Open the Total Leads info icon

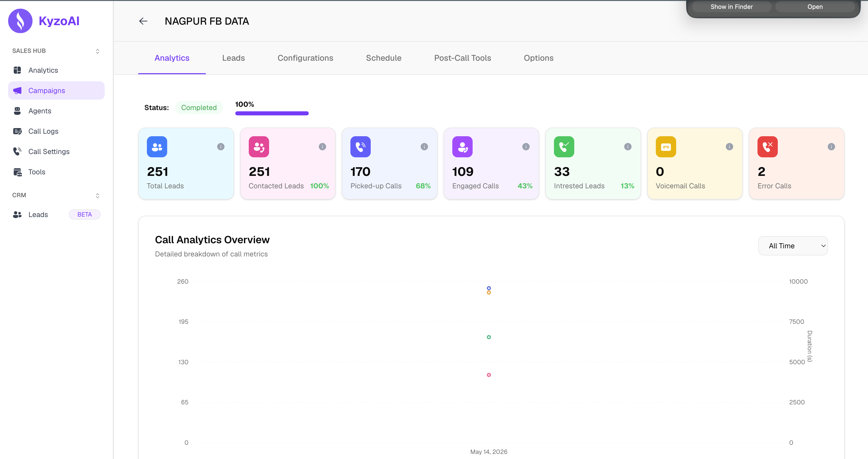(x=221, y=147)
